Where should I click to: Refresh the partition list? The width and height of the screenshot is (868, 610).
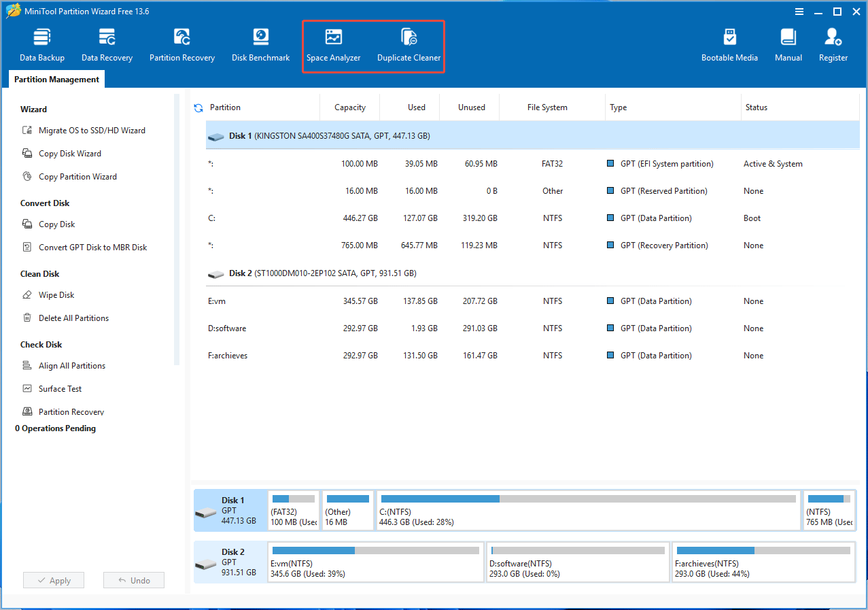198,107
